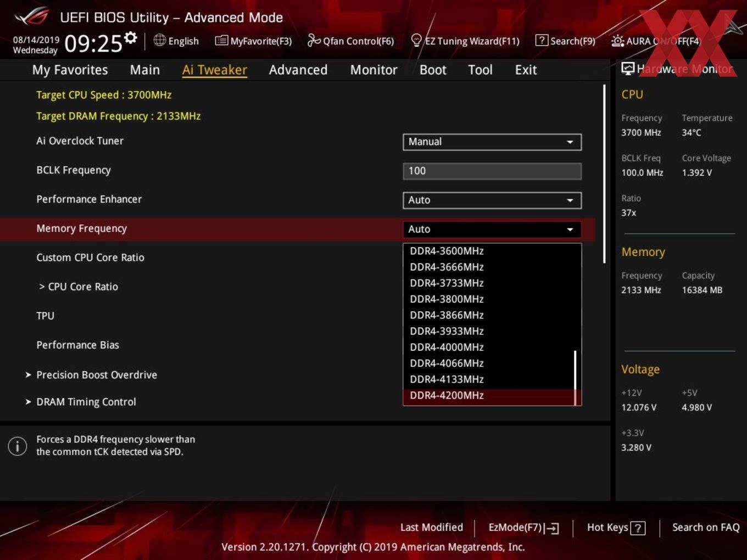Switch to Main tab
Screen dimensions: 747x560
coord(145,70)
